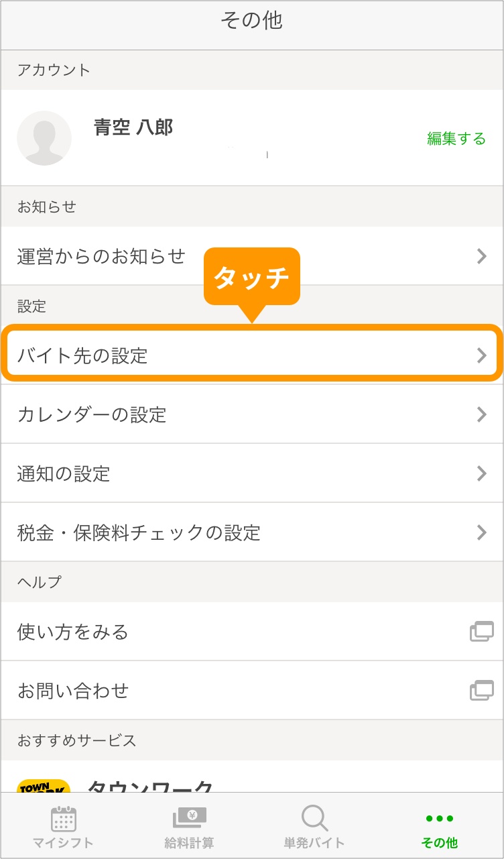
Task: Open chevron for 税金・保険料チェックの設定
Action: click(x=481, y=532)
